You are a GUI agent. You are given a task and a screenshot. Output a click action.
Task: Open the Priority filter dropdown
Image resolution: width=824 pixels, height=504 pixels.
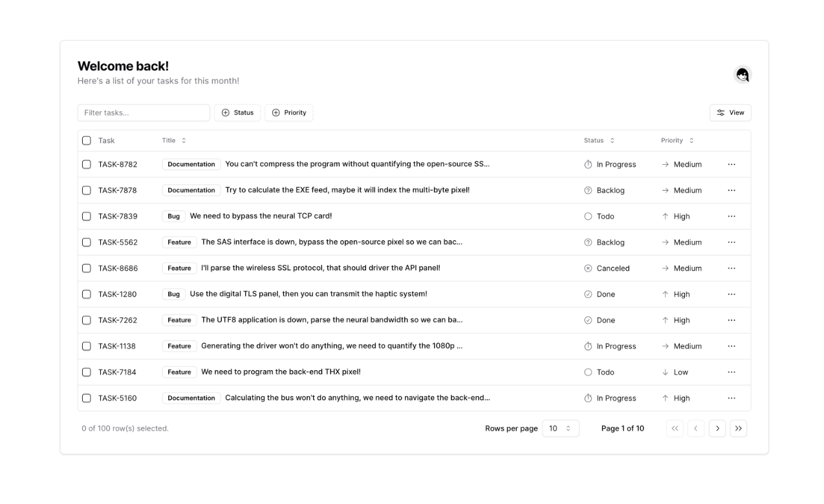coord(288,112)
